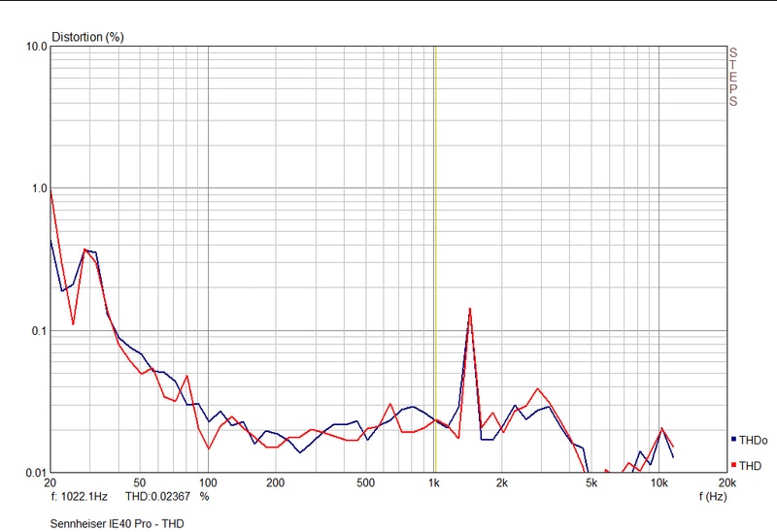Screen dimensions: 777x532
Task: Click the 20k frequency axis tick label
Action: point(726,482)
